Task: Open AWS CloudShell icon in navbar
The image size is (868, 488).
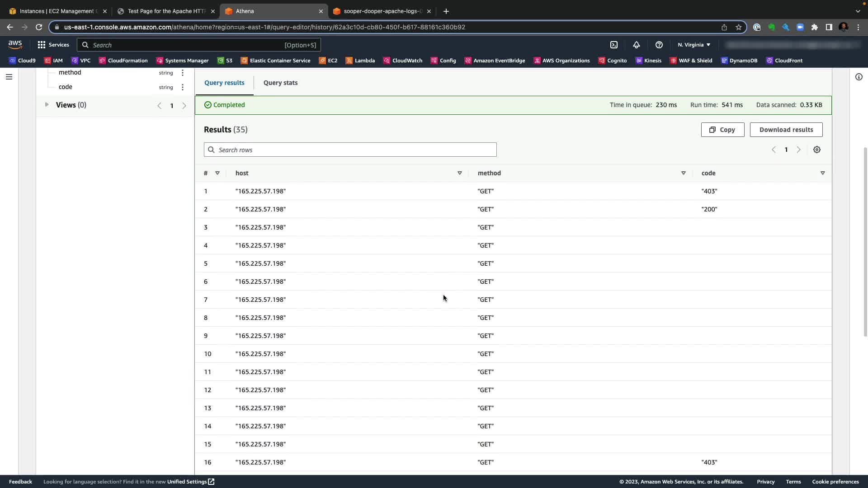Action: coord(614,45)
